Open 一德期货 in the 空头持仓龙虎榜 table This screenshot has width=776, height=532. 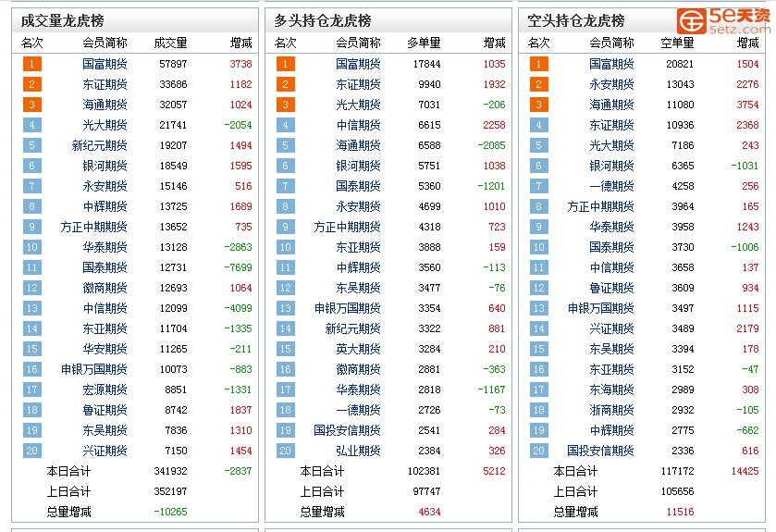611,186
